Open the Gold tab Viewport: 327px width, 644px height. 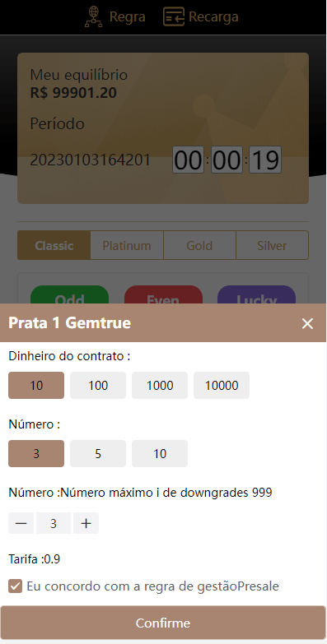pos(199,245)
